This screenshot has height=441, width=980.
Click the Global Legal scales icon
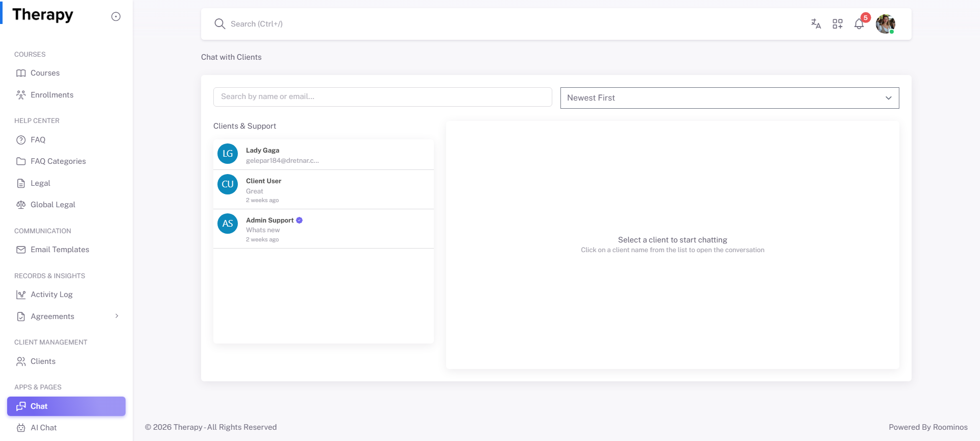pyautogui.click(x=21, y=205)
